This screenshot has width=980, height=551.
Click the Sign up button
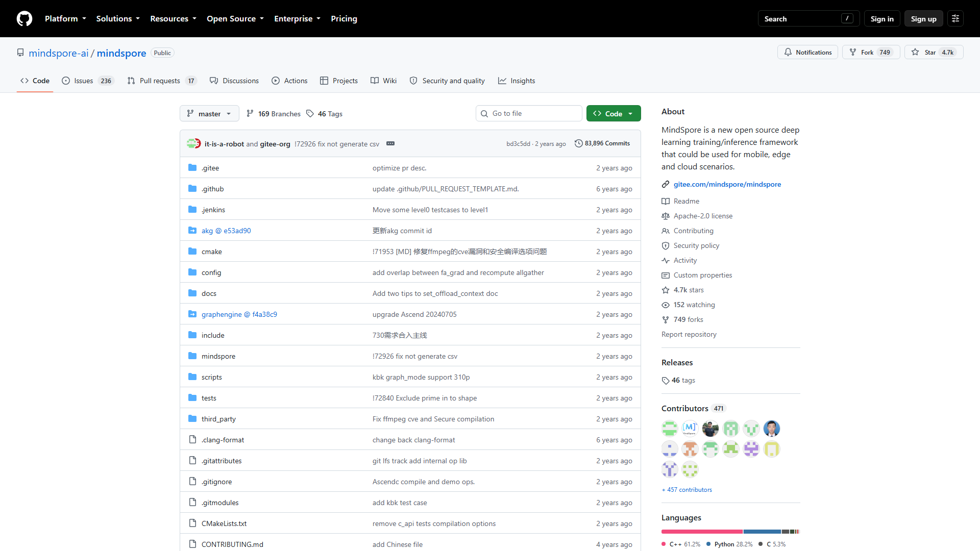(923, 19)
